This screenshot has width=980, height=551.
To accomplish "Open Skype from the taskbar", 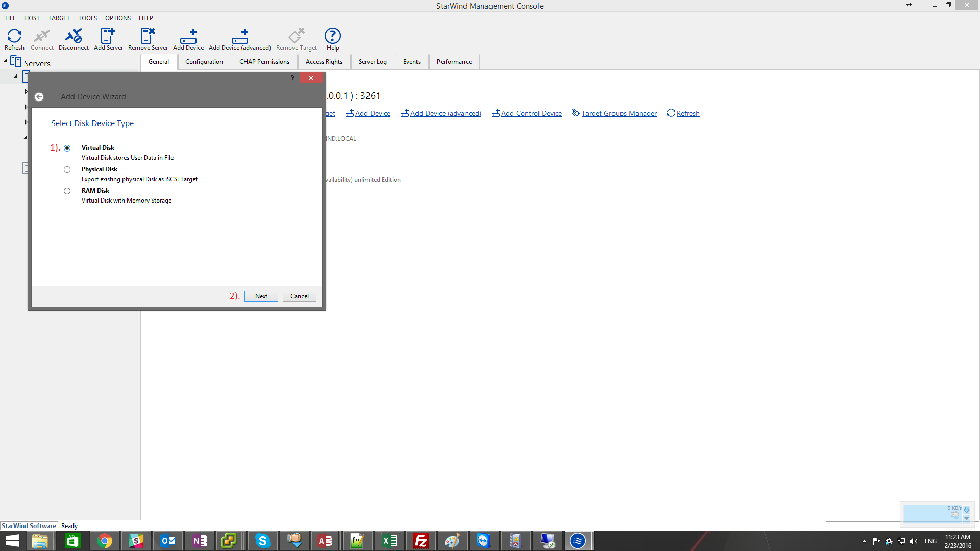I will (x=262, y=541).
